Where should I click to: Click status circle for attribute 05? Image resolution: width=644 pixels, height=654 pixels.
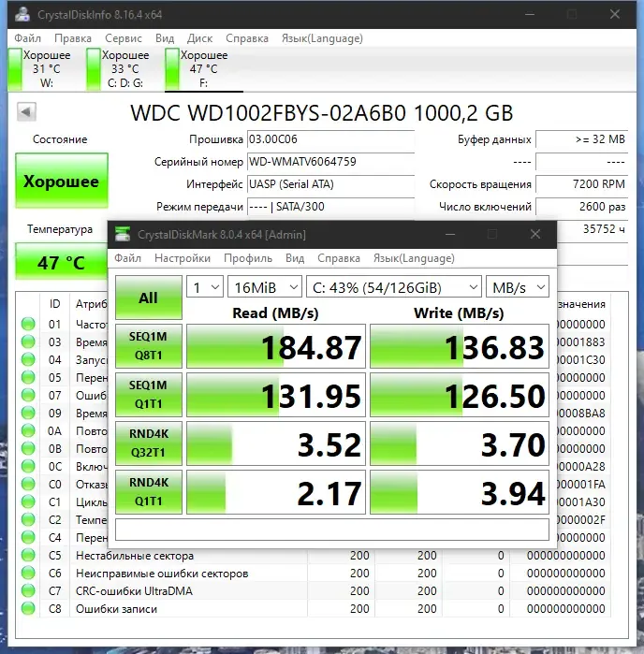(28, 377)
